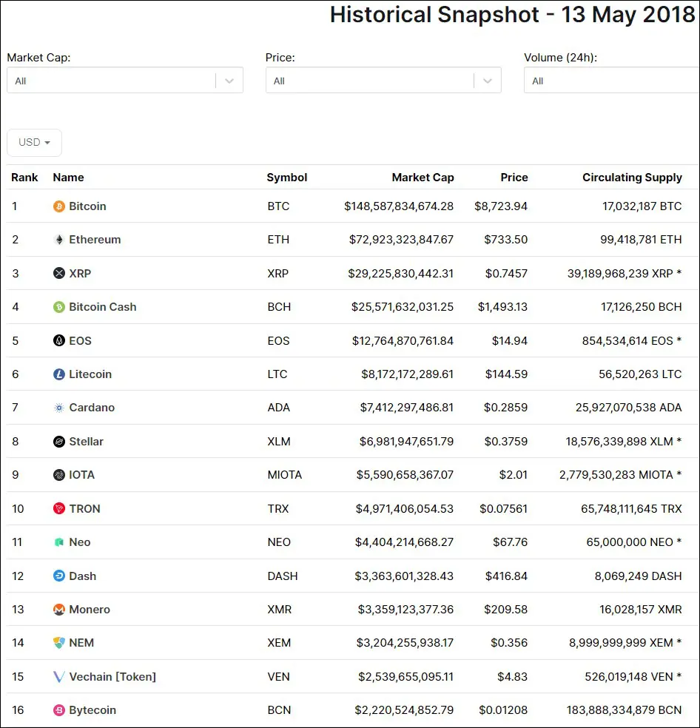The width and height of the screenshot is (700, 728).
Task: Click Ethereum price $733.50
Action: (506, 240)
